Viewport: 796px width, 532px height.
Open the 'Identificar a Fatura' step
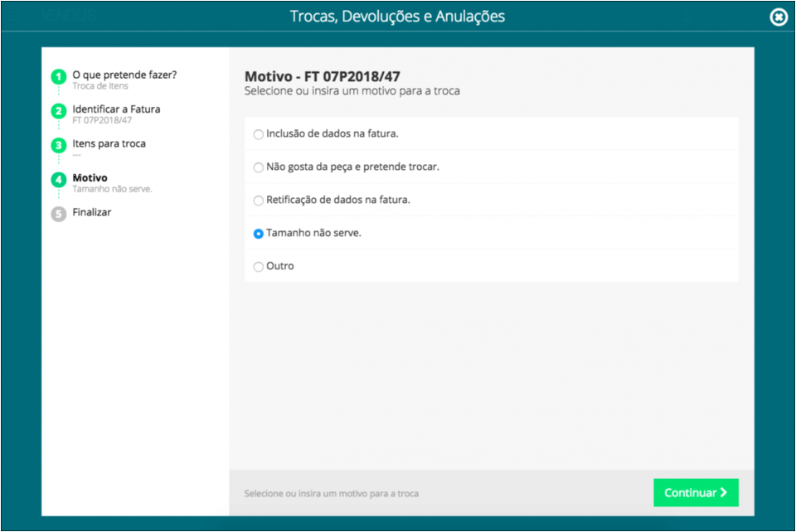(x=116, y=109)
